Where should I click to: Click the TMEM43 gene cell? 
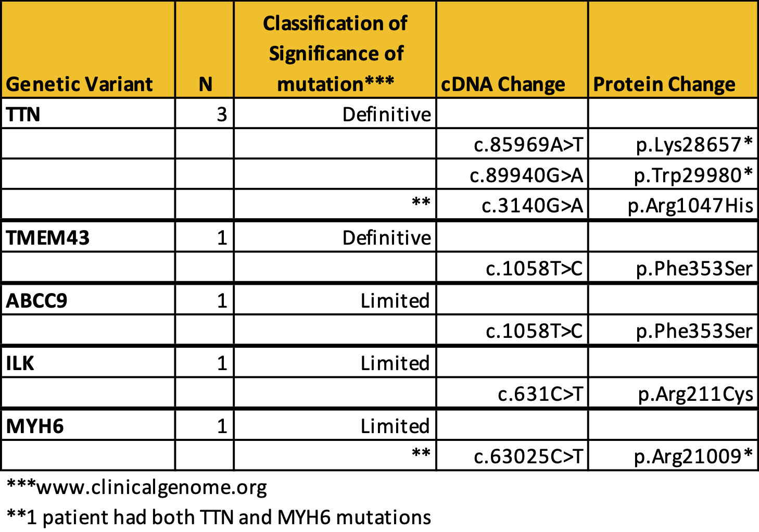(48, 238)
